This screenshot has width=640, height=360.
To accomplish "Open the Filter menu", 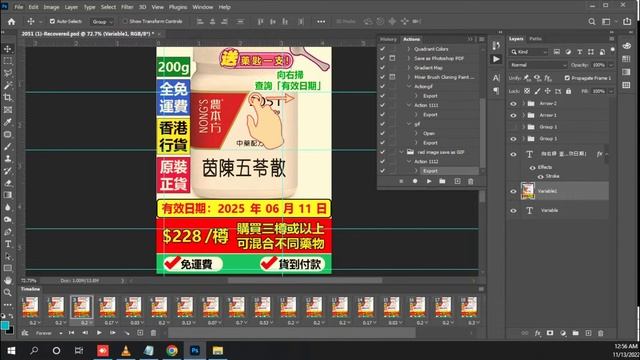I will click(x=127, y=7).
